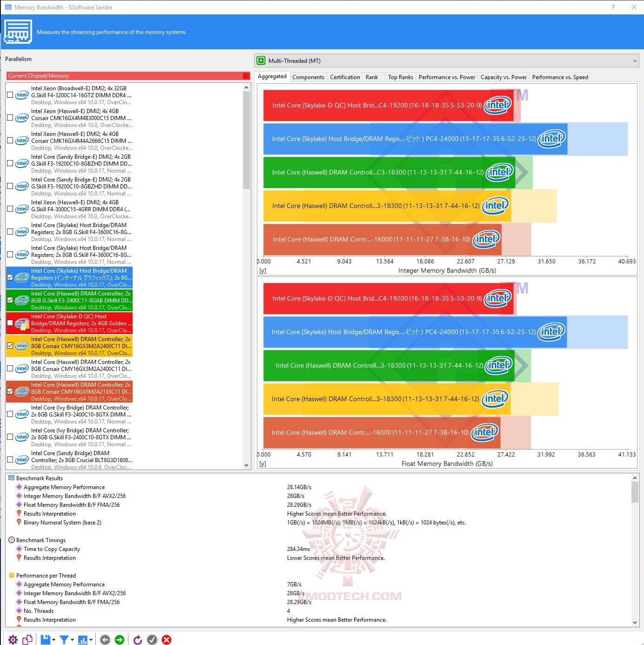The width and height of the screenshot is (644, 645).
Task: Click the results pane scroll-up arrow
Action: pos(635,478)
